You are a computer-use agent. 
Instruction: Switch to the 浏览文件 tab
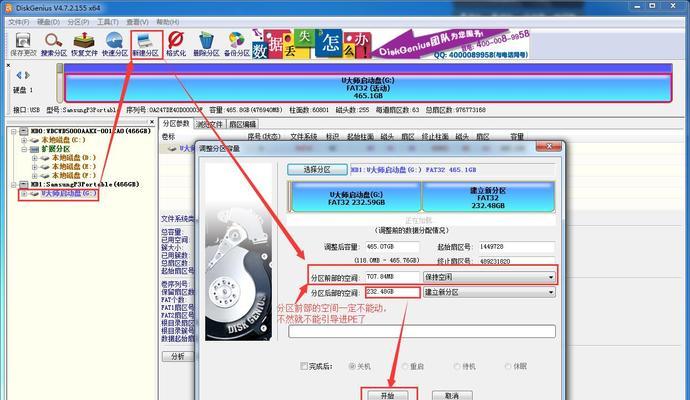point(209,124)
